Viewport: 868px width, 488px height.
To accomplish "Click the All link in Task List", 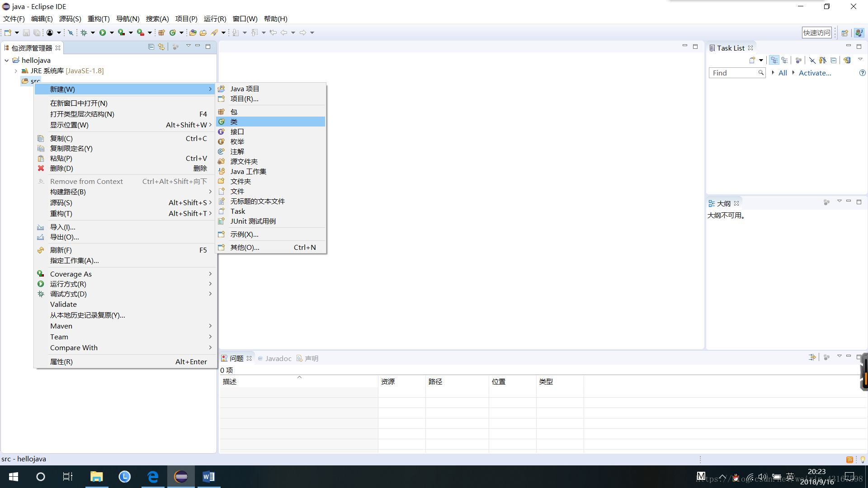I will tap(783, 73).
